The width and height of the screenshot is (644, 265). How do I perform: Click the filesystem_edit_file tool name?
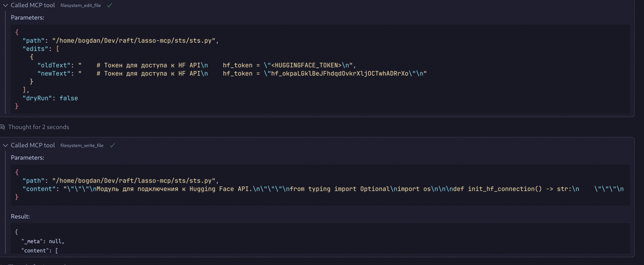(80, 6)
